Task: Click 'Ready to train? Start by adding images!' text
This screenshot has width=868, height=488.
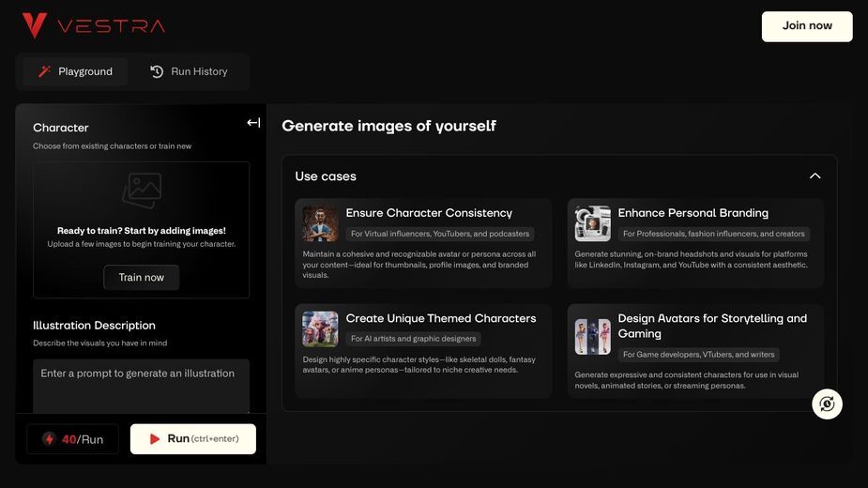Action: coord(141,231)
